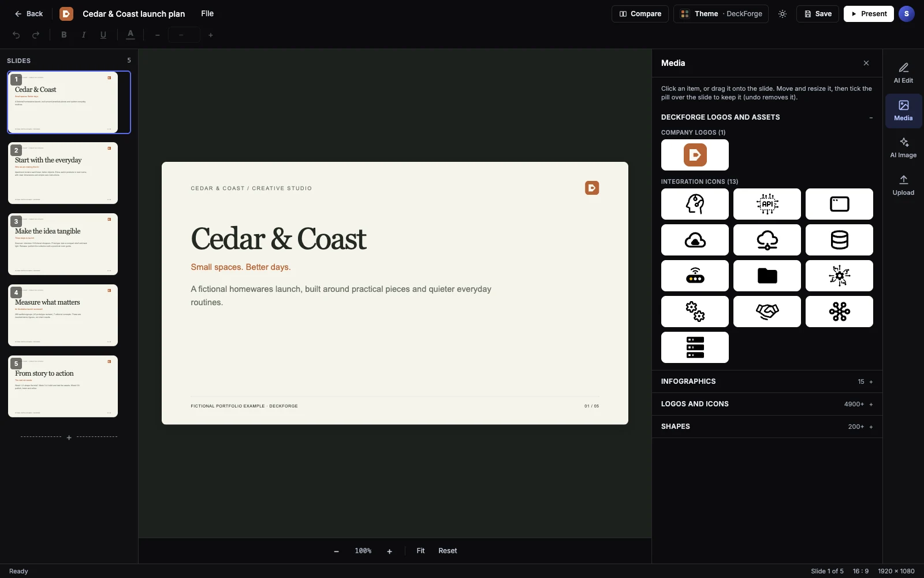Add the solid cloud integration icon
This screenshot has width=924, height=578.
(x=695, y=240)
